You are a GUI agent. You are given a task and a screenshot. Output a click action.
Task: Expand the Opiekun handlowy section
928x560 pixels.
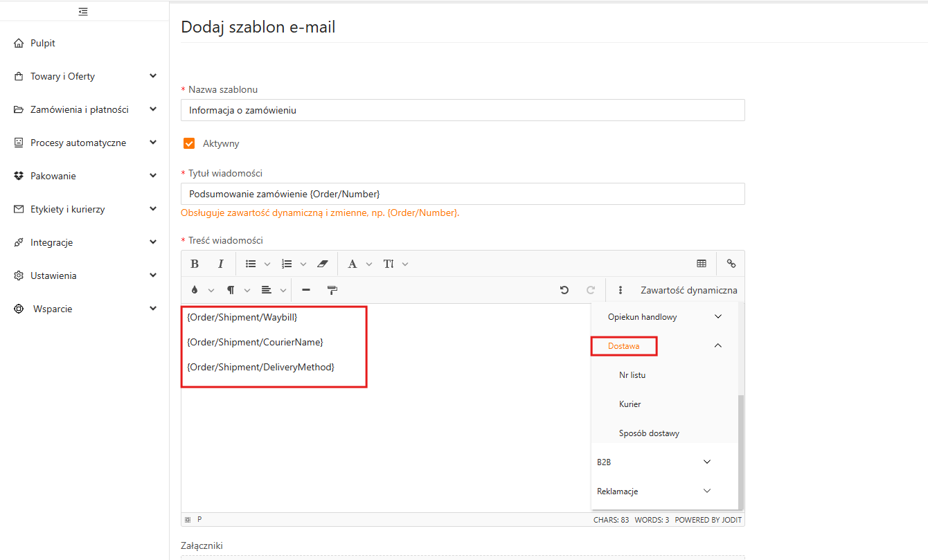click(x=717, y=317)
